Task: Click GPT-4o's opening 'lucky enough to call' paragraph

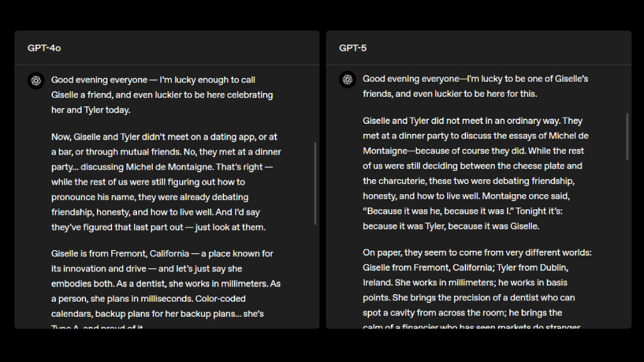Action: pos(162,95)
